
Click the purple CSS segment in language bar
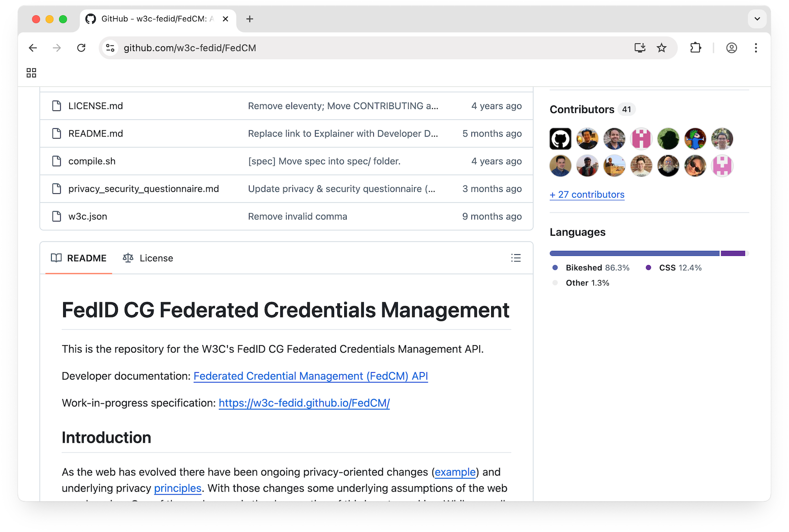click(x=732, y=253)
